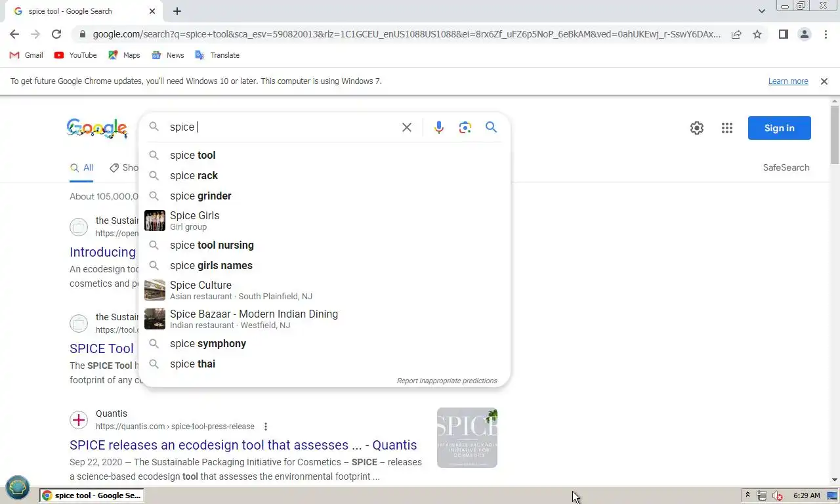Click the taskbar clock 6:29 AM

click(807, 495)
